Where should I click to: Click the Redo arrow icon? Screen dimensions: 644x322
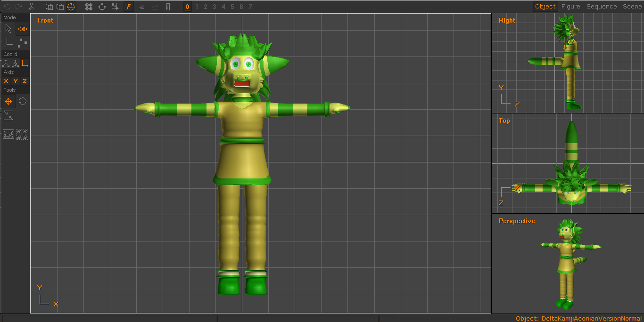19,7
